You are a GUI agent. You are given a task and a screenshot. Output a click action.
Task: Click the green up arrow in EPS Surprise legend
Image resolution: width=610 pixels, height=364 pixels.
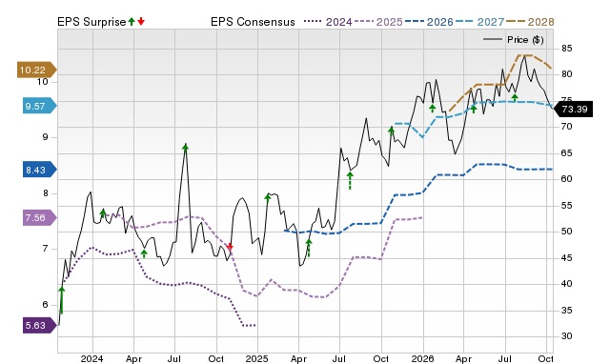point(132,22)
